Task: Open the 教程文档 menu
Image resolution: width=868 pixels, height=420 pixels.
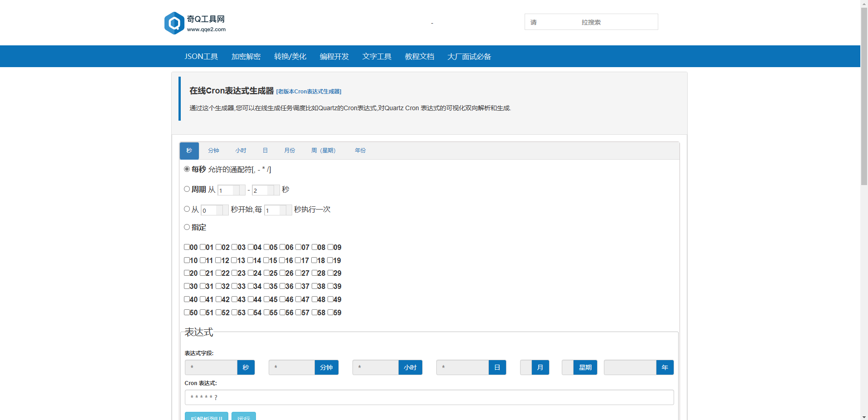Action: [419, 56]
